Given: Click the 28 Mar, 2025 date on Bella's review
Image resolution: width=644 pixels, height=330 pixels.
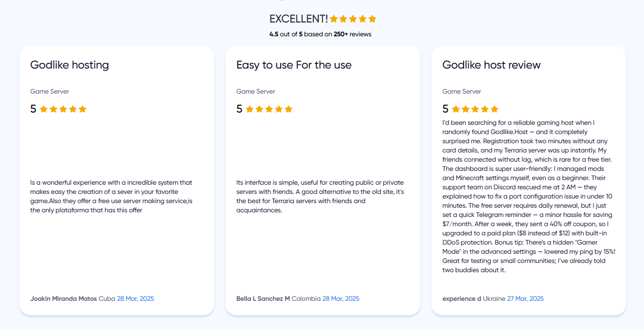Looking at the screenshot, I should (341, 298).
